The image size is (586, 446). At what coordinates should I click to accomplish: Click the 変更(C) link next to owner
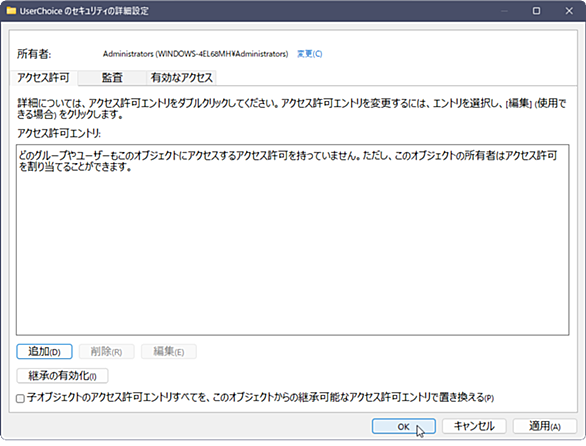point(309,54)
